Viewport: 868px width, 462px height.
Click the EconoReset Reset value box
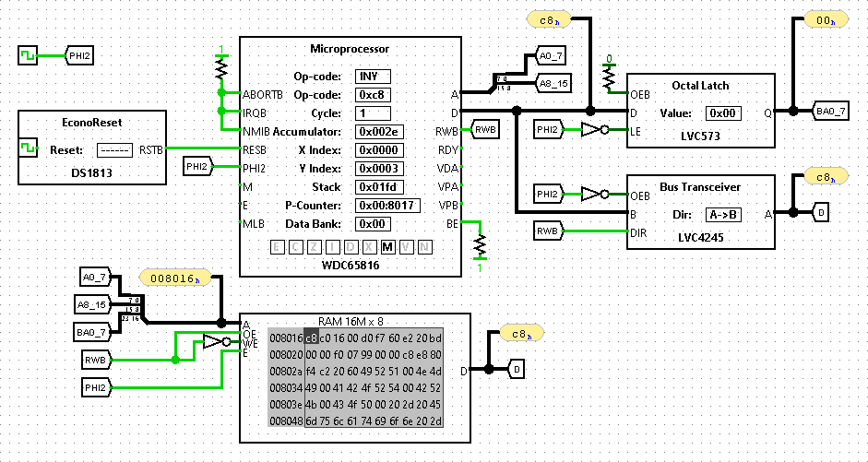click(x=114, y=149)
